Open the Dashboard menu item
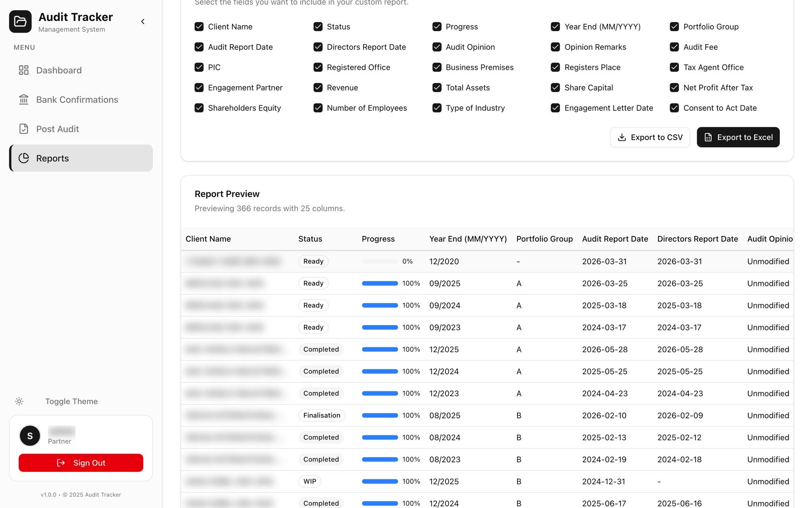812x508 pixels. tap(81, 70)
